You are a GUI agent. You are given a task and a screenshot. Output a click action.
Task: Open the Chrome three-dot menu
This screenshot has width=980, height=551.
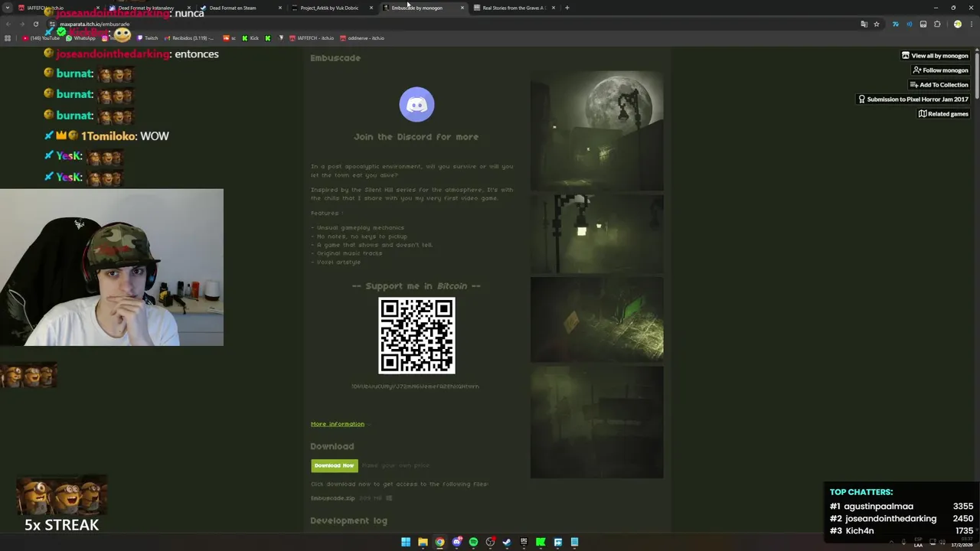[971, 24]
